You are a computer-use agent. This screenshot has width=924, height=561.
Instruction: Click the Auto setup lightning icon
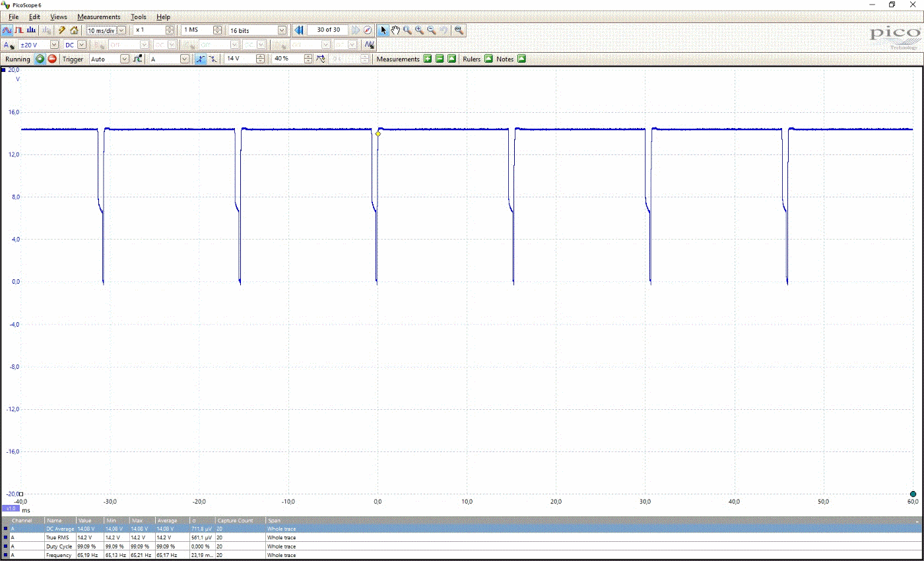tap(62, 30)
